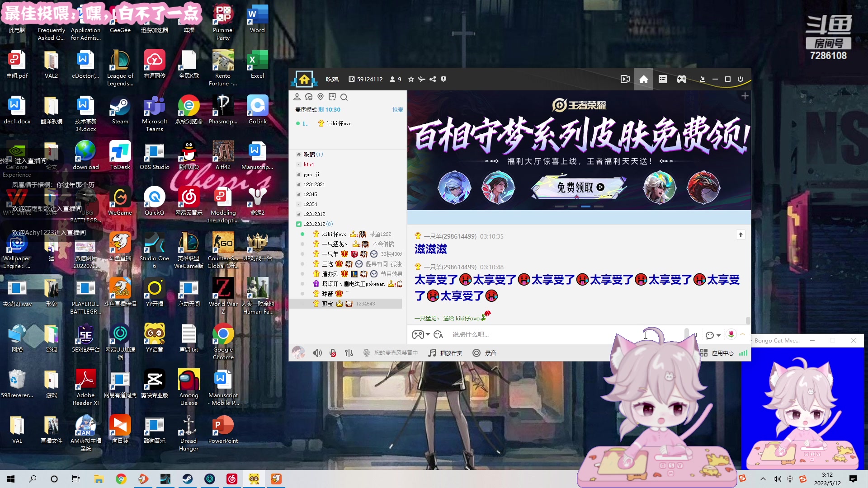The image size is (868, 488).
Task: Start recording with the 录音 icon
Action: [x=476, y=353]
